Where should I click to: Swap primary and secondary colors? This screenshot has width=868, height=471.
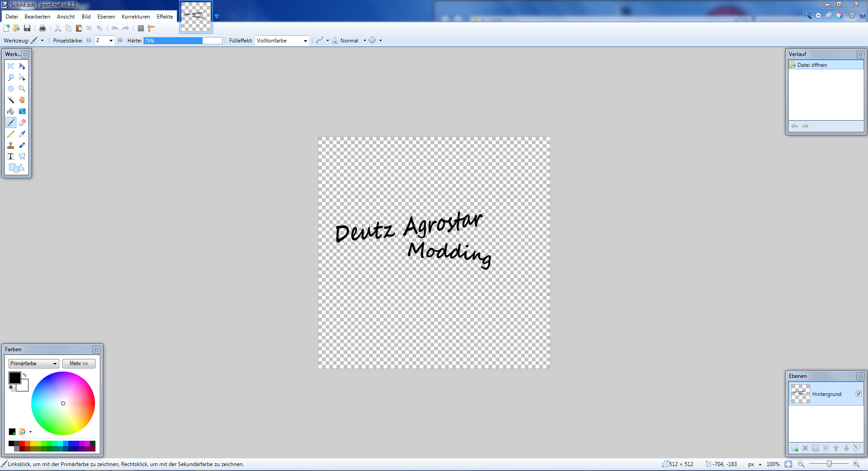coord(25,375)
